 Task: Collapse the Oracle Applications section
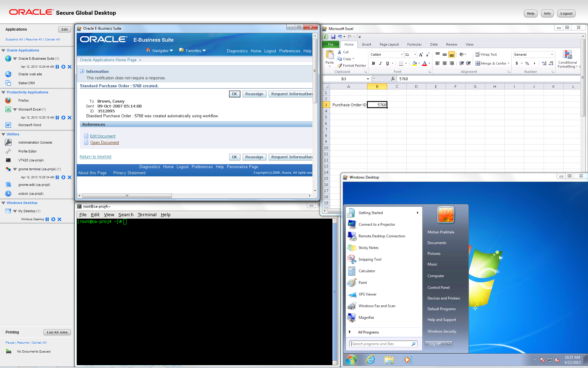(x=3, y=50)
